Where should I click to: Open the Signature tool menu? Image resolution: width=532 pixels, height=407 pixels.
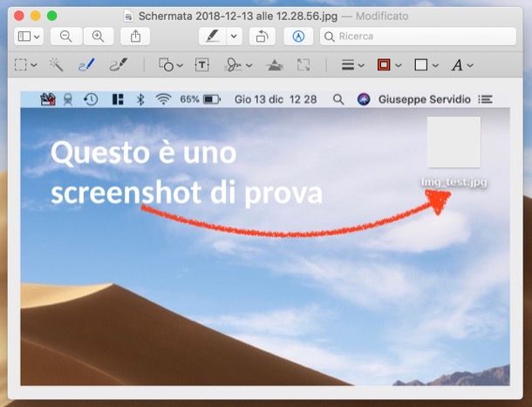(x=238, y=64)
